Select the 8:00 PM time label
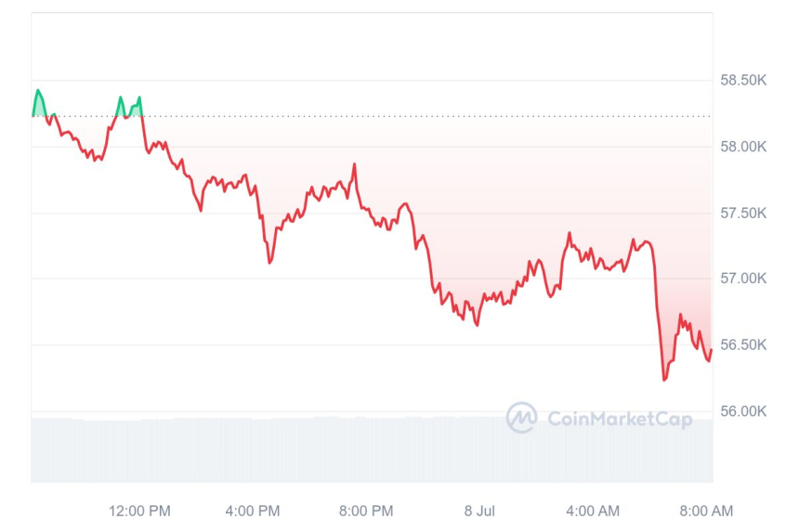Viewport: 799px width, 532px height. point(366,511)
